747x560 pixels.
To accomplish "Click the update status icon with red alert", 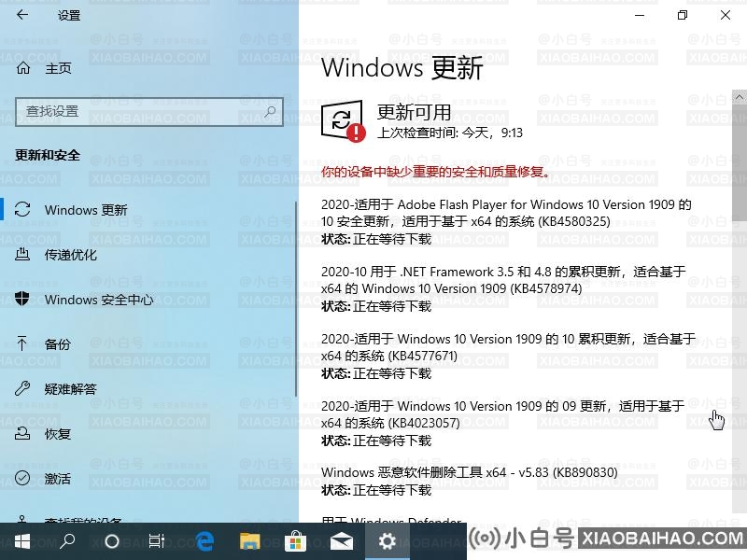I will pyautogui.click(x=343, y=121).
